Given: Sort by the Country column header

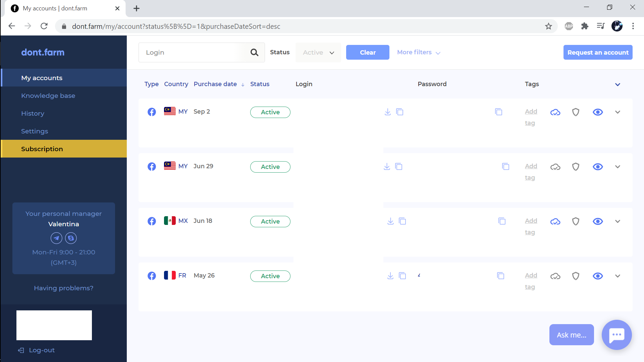Looking at the screenshot, I should (x=176, y=84).
